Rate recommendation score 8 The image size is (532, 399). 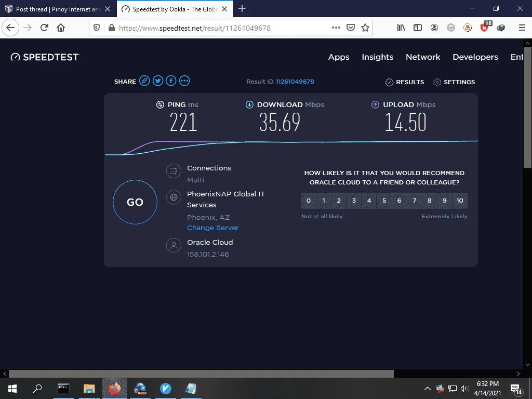(429, 201)
